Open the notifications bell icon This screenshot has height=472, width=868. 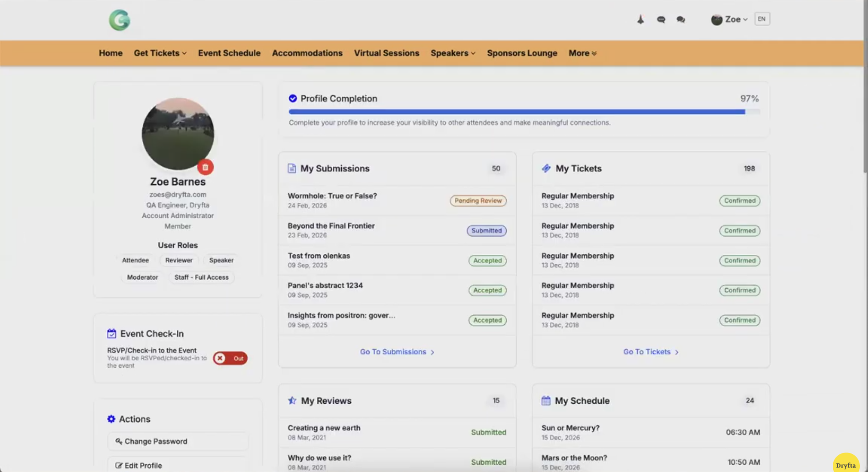(x=640, y=19)
